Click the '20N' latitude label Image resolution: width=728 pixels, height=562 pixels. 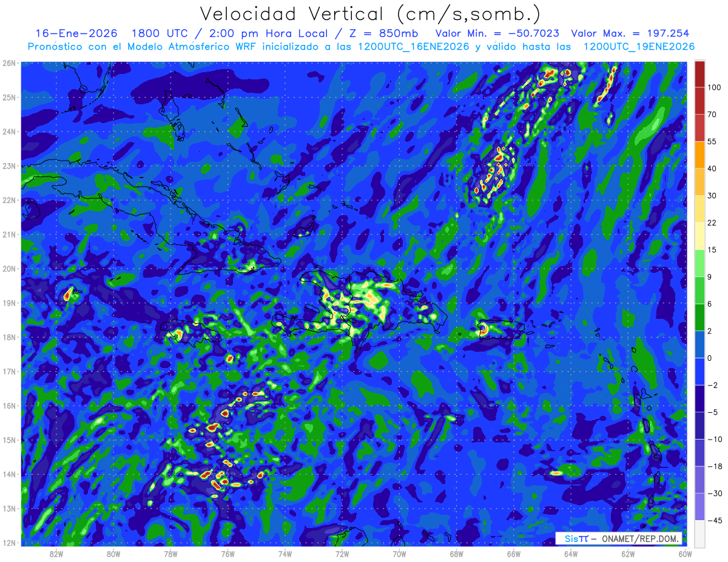pos(9,269)
